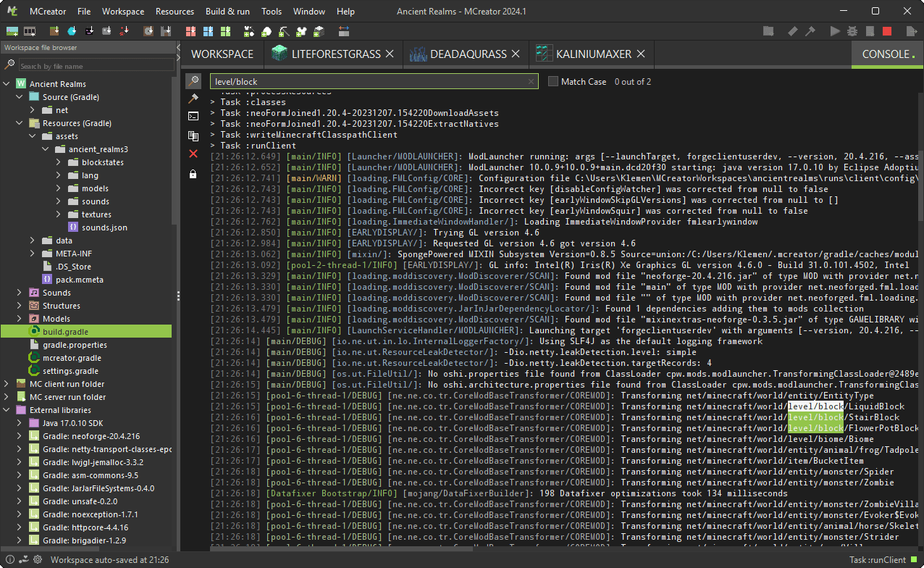This screenshot has width=924, height=568.
Task: Switch to the CONSOLE tab
Action: 887,54
